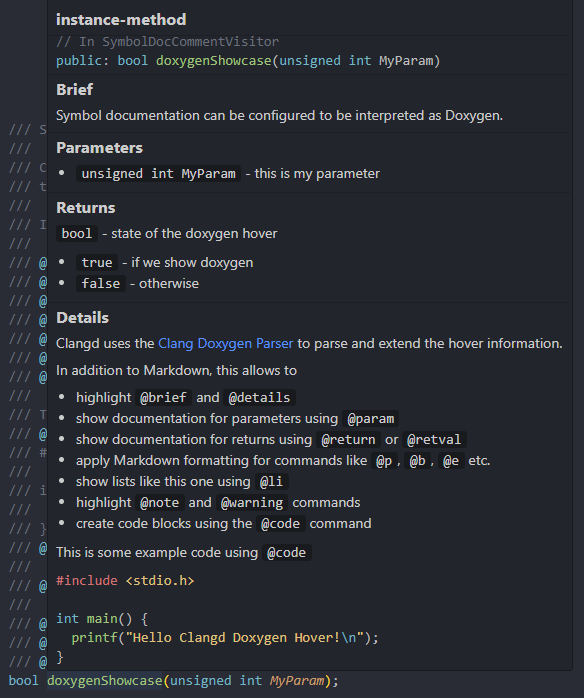Click the instance-method hover title
This screenshot has height=698, width=584.
point(121,20)
